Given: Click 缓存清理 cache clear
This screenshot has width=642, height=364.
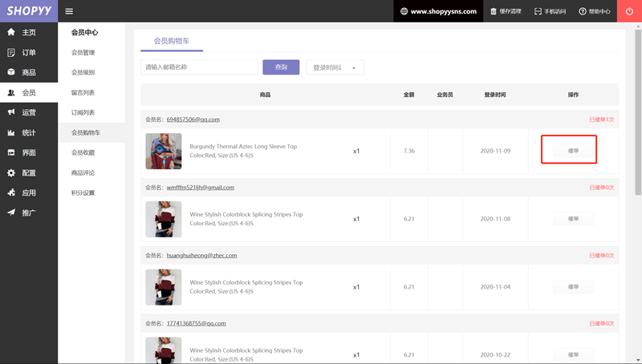Looking at the screenshot, I should tap(506, 11).
